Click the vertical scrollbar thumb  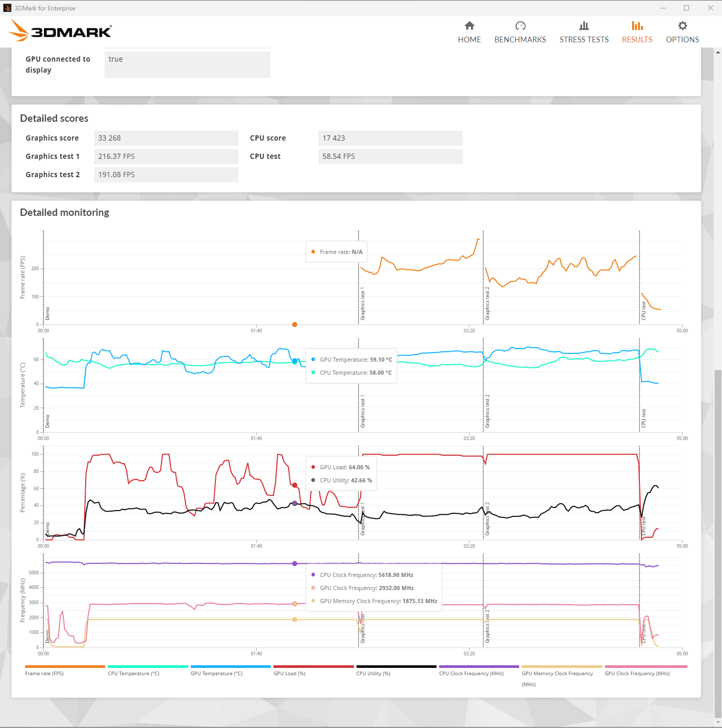coord(718,544)
